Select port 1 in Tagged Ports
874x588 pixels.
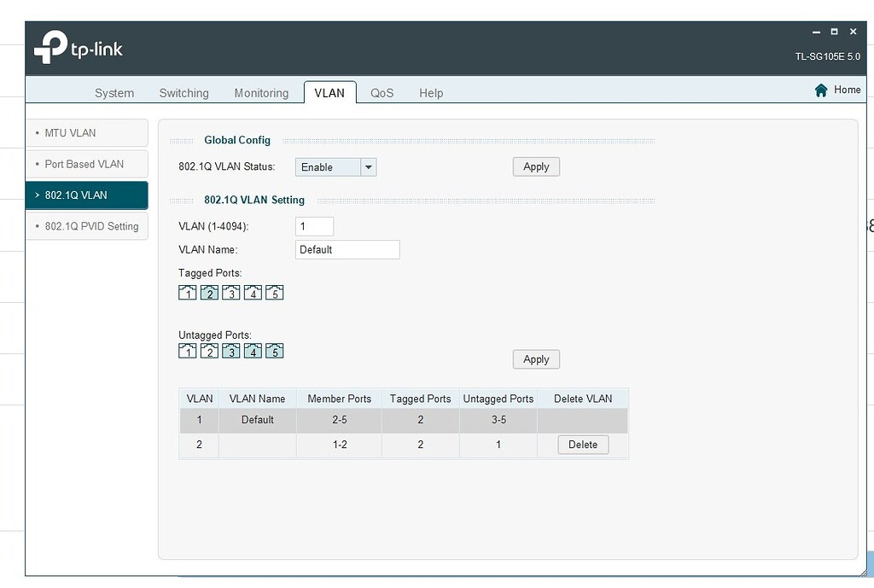tap(188, 292)
